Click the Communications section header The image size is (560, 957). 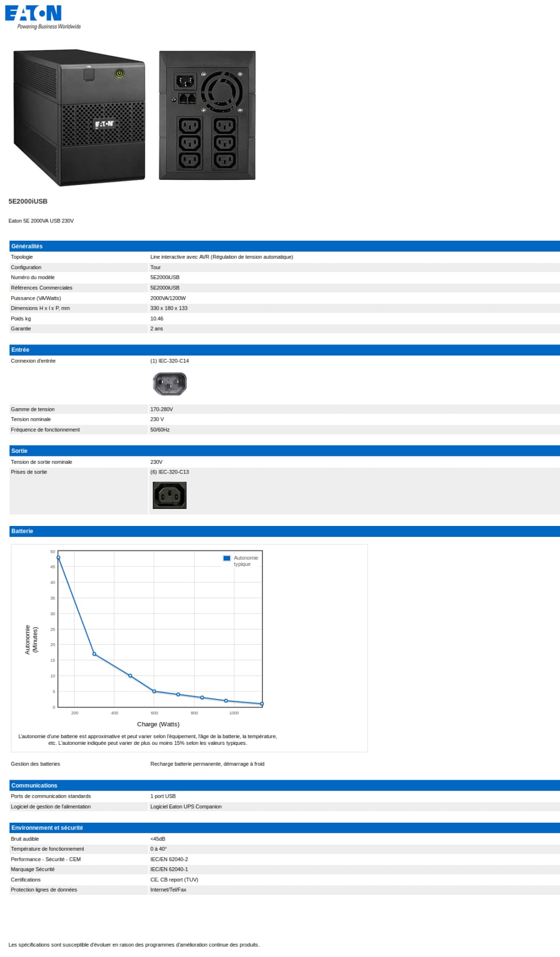tap(285, 785)
